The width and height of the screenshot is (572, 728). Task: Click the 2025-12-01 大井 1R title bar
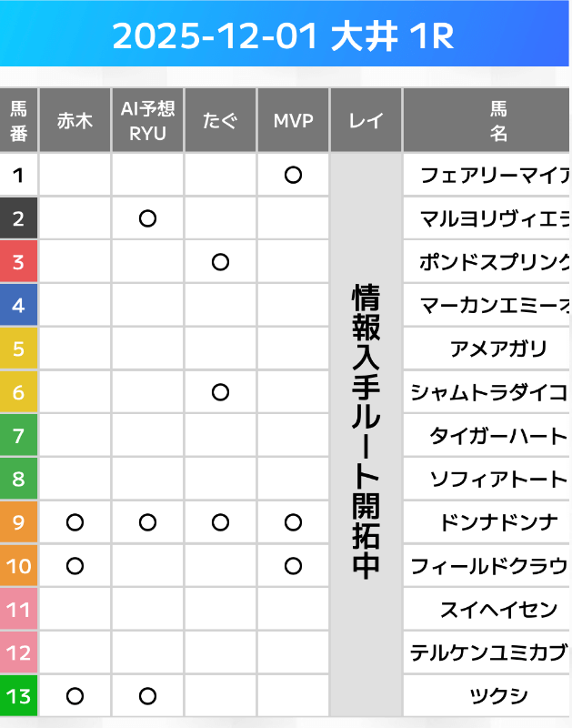click(x=284, y=36)
